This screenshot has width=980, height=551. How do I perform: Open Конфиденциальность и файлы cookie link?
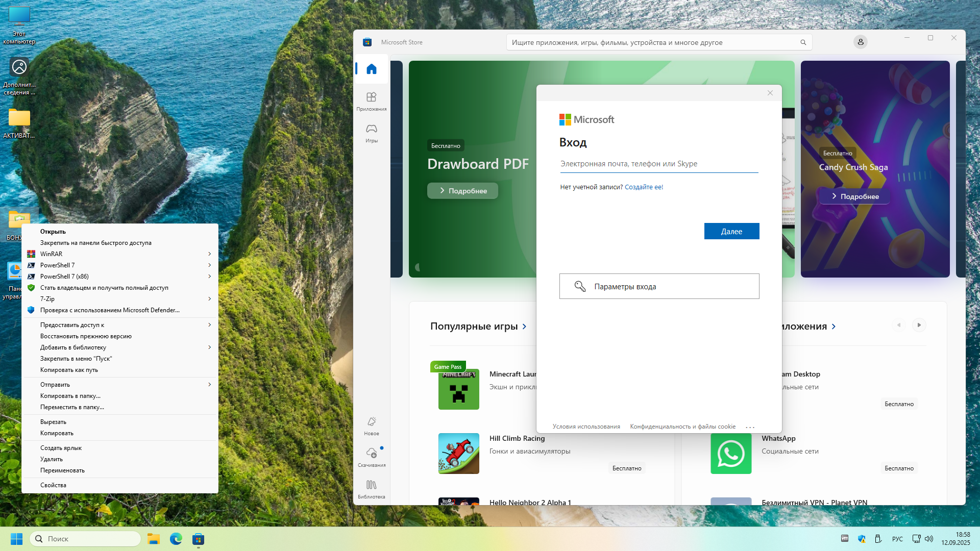(682, 427)
